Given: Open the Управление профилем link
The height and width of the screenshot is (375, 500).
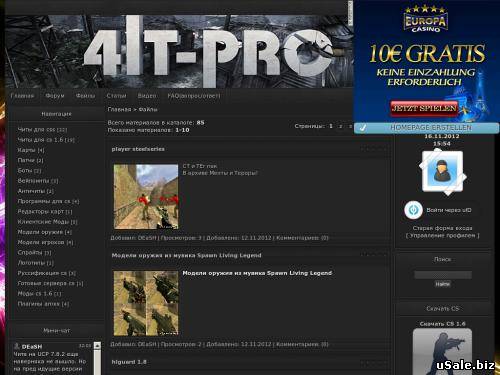Looking at the screenshot, I should [x=442, y=235].
